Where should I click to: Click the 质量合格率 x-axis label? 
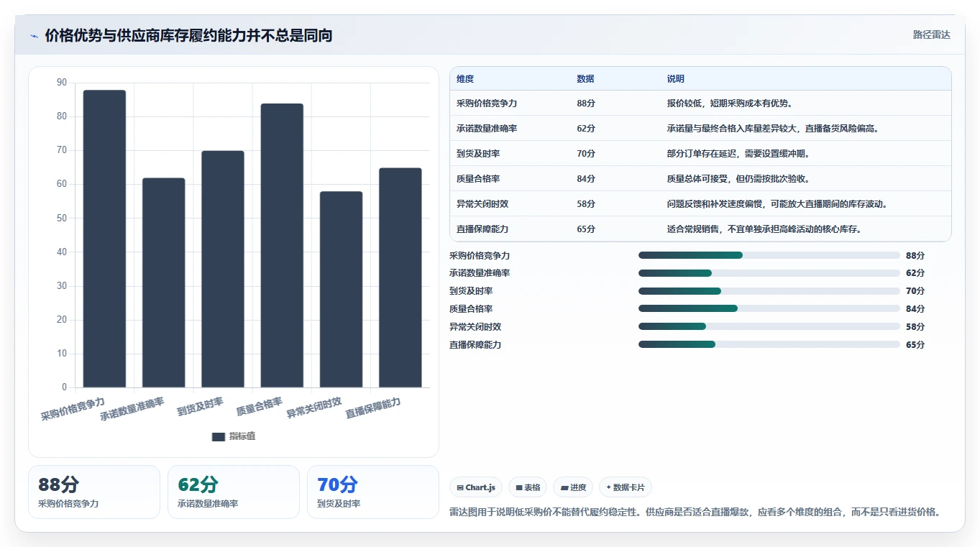point(260,406)
